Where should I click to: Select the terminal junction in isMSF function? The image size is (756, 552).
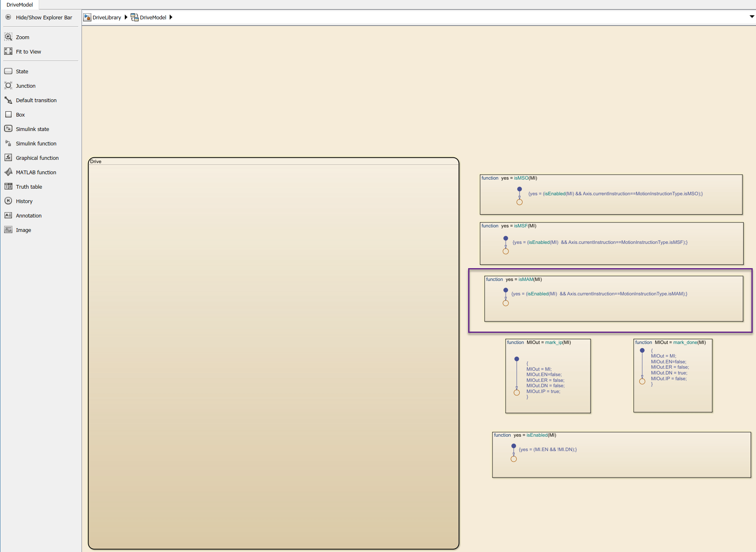(x=506, y=251)
